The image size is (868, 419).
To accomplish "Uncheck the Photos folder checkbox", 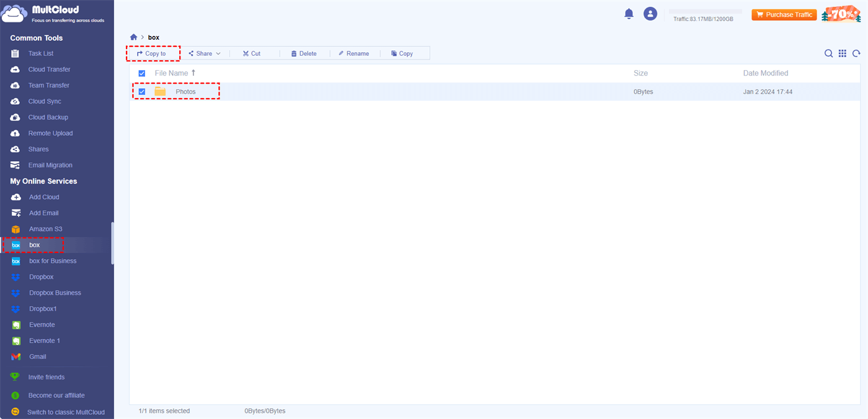I will pos(142,92).
